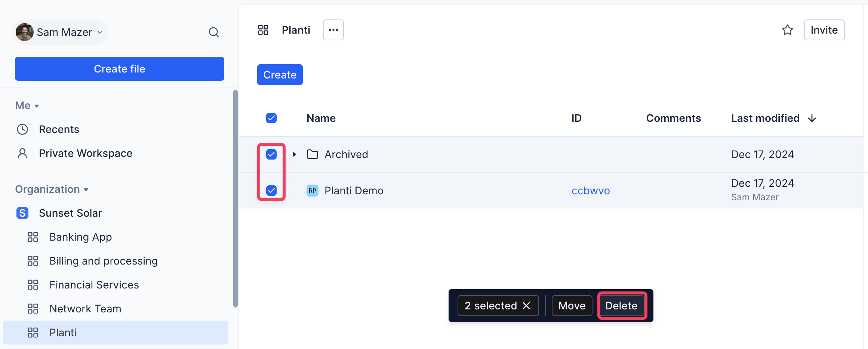The width and height of the screenshot is (868, 349).
Task: Click the Planti Demo RP file icon
Action: pos(312,191)
